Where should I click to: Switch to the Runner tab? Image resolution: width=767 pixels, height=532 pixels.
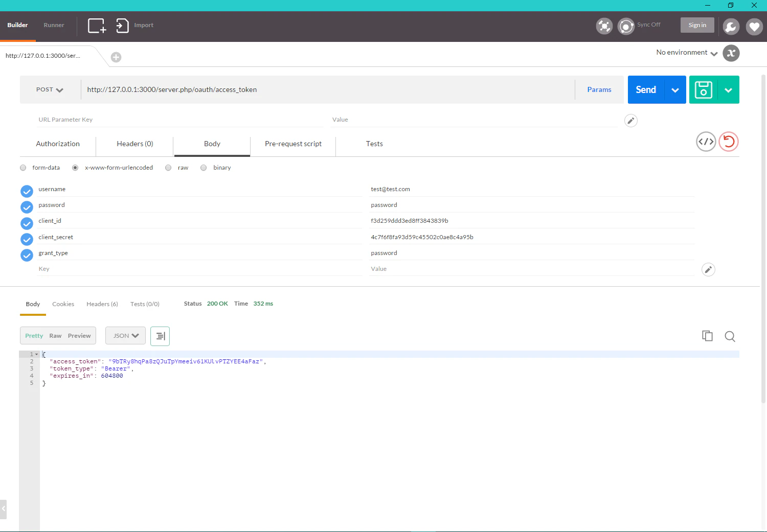pos(54,25)
